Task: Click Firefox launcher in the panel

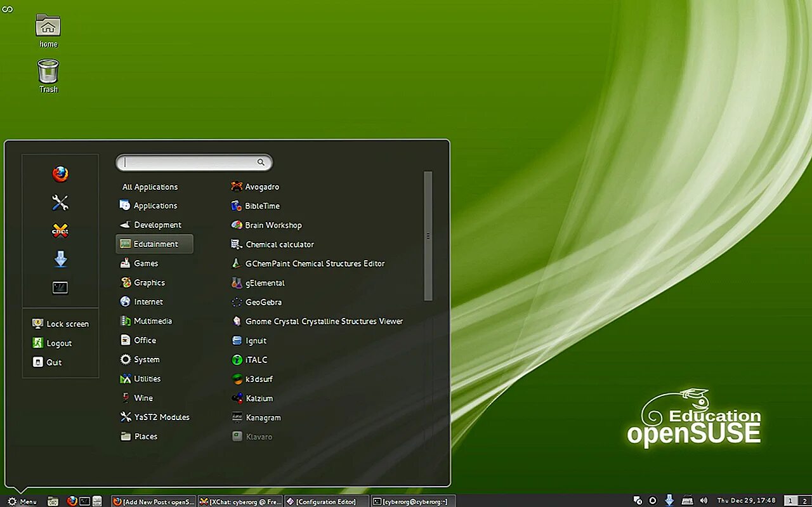Action: (72, 501)
